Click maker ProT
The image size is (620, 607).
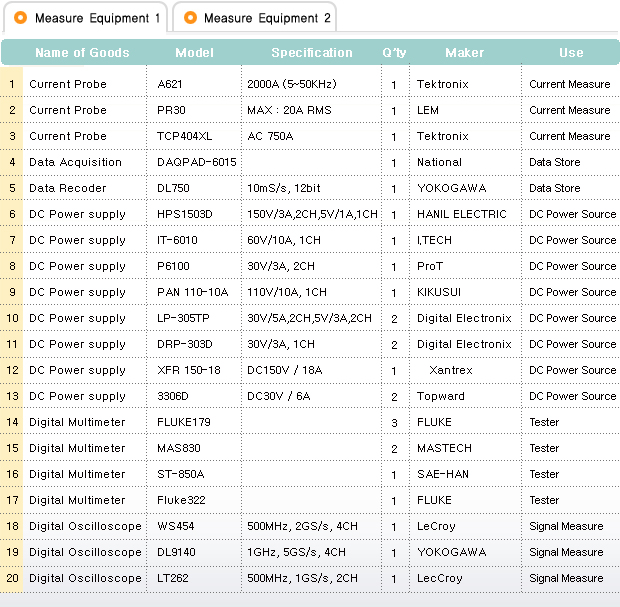pyautogui.click(x=430, y=266)
